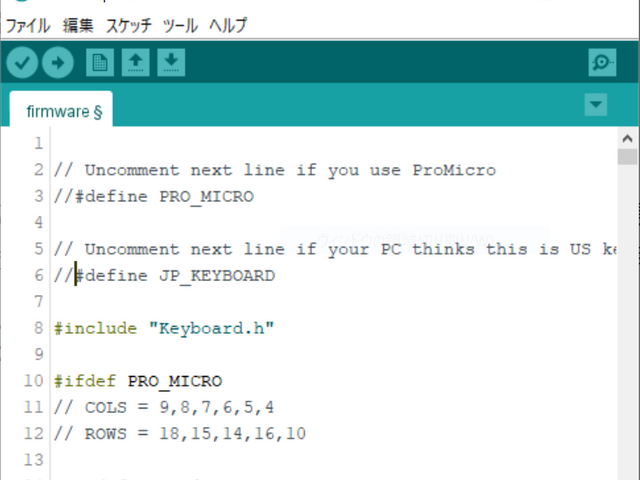
Task: Upload sketch with the arrow icon
Action: pyautogui.click(x=58, y=62)
